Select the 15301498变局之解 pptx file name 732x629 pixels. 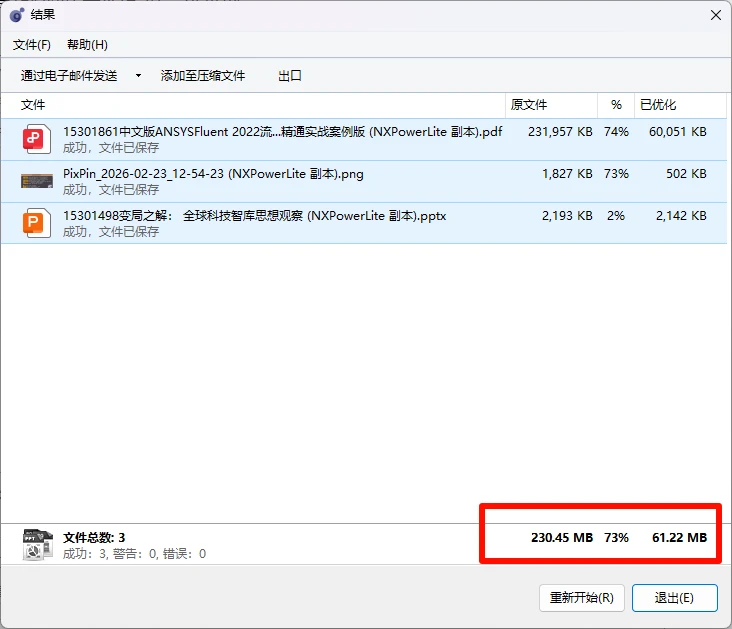coord(254,216)
